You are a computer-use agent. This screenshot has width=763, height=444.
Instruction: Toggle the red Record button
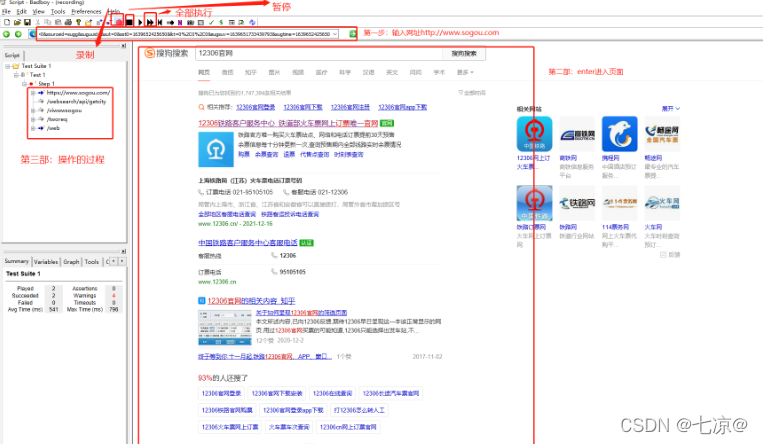point(119,22)
